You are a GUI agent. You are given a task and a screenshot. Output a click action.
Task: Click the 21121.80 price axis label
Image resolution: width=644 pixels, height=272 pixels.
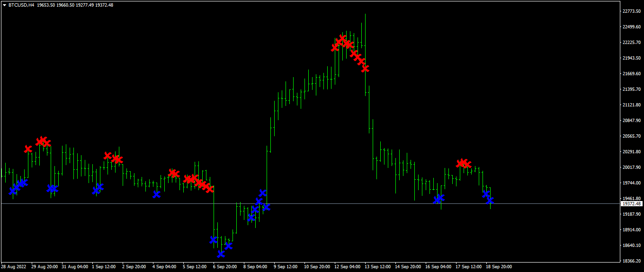633,105
